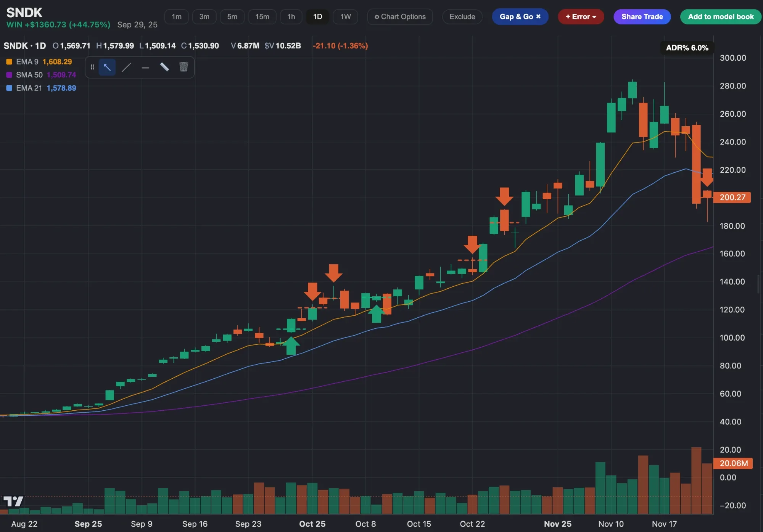This screenshot has height=532, width=763.
Task: Click the tallest volume bar in late November
Action: coord(696,481)
